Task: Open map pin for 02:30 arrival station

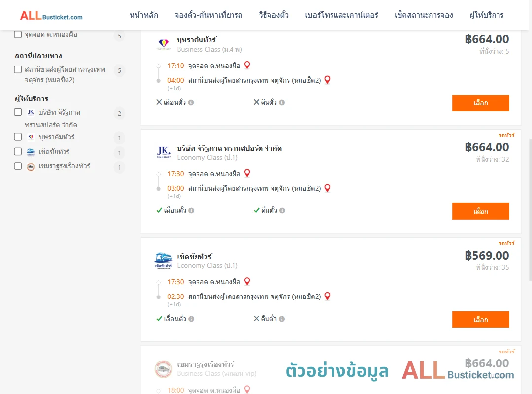Action: pos(327,296)
